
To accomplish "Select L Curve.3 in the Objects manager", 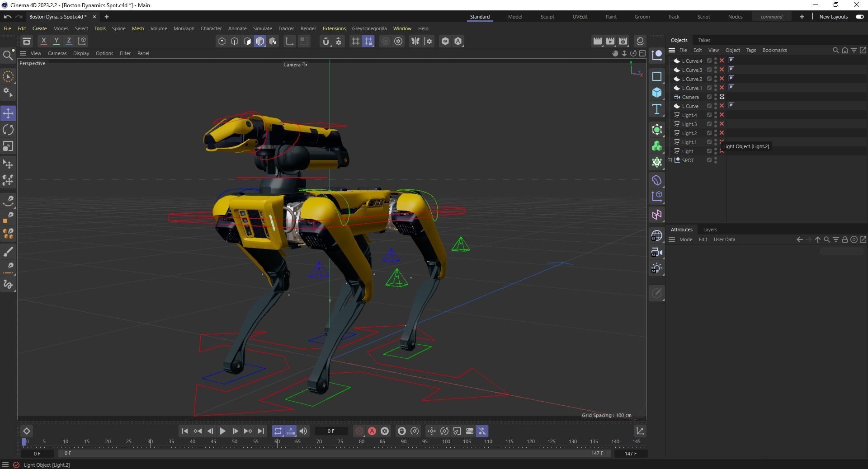I will click(x=692, y=70).
